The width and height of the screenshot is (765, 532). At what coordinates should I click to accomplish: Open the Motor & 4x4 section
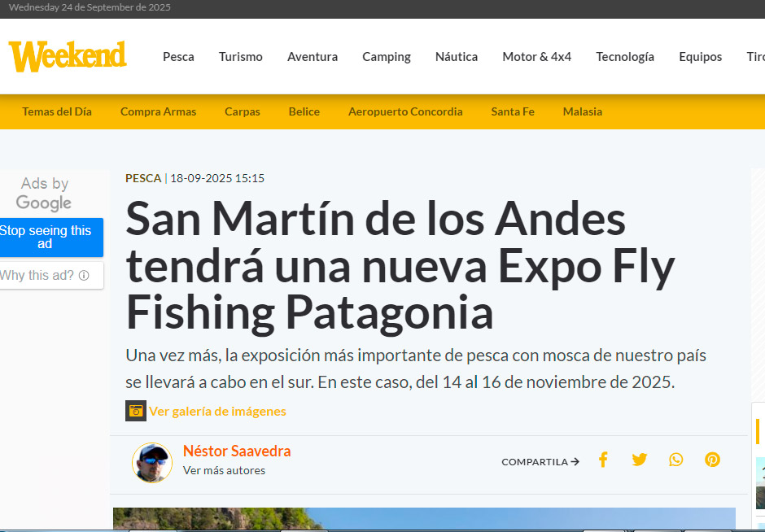pos(536,57)
